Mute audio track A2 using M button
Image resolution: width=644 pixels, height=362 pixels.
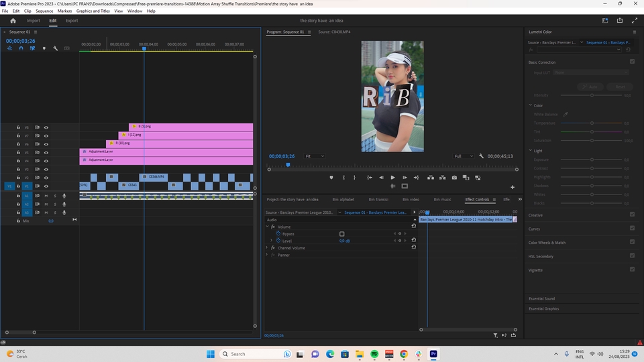pyautogui.click(x=46, y=204)
